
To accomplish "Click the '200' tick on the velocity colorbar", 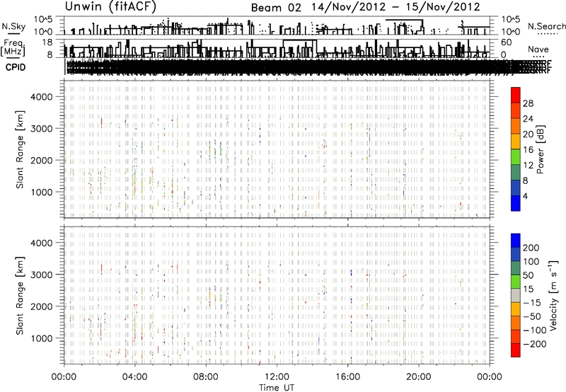I will [x=531, y=248].
